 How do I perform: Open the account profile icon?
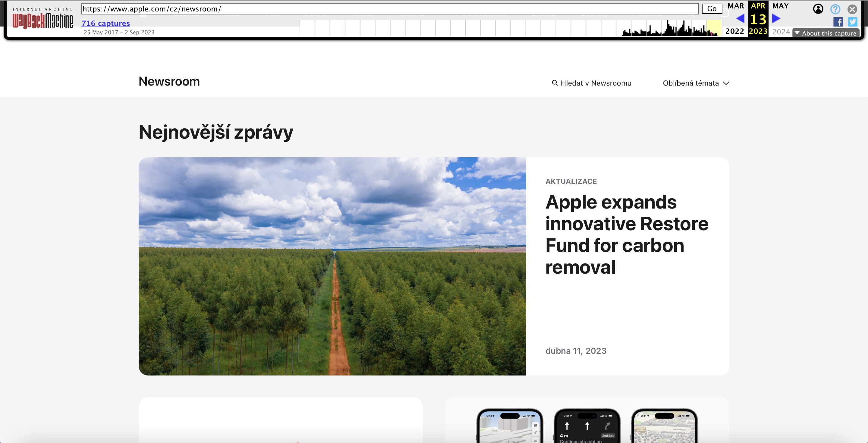(818, 8)
